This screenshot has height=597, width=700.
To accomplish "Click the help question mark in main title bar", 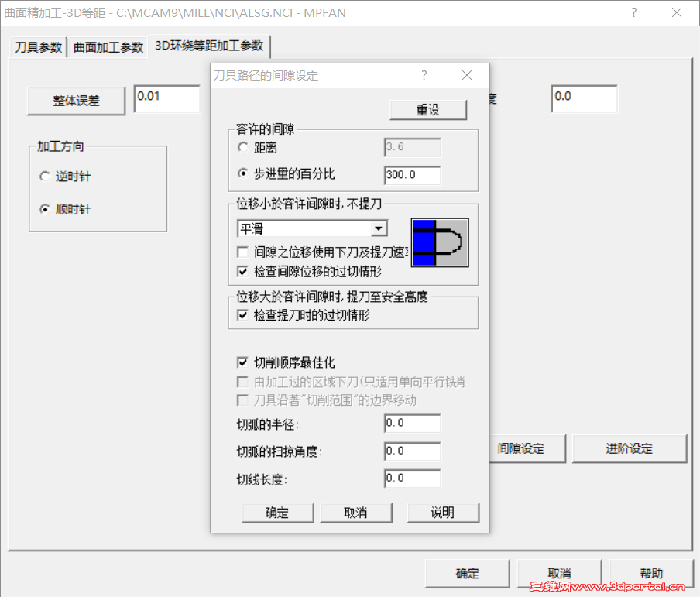I will coord(633,12).
